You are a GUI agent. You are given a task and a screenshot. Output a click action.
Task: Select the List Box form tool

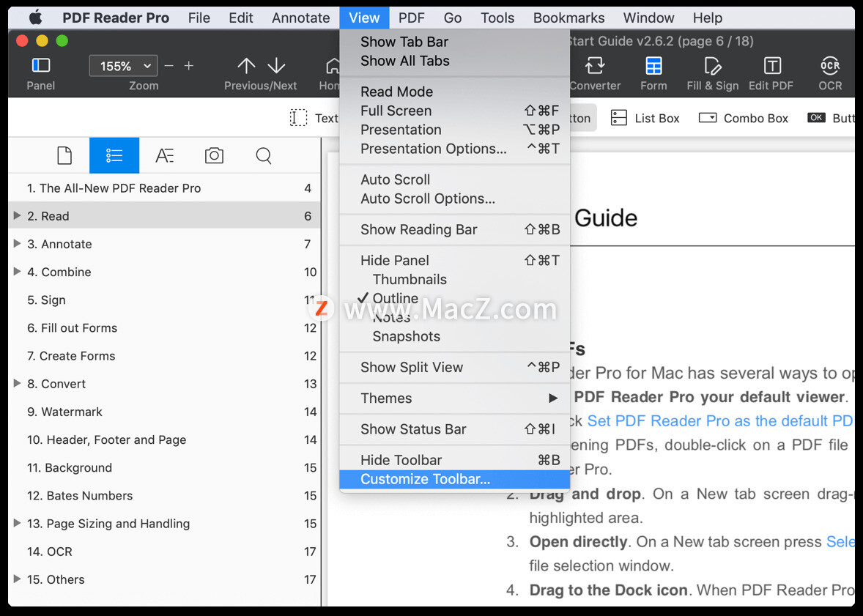645,118
